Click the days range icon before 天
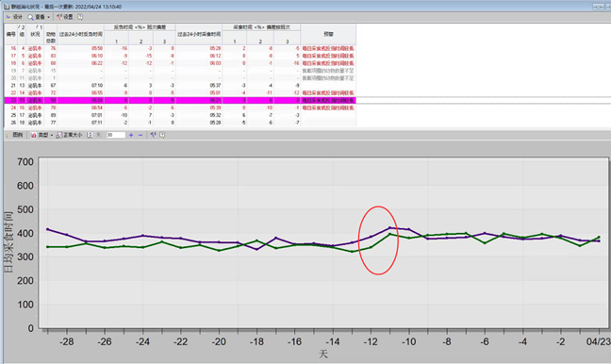The image size is (611, 364). [x=90, y=135]
